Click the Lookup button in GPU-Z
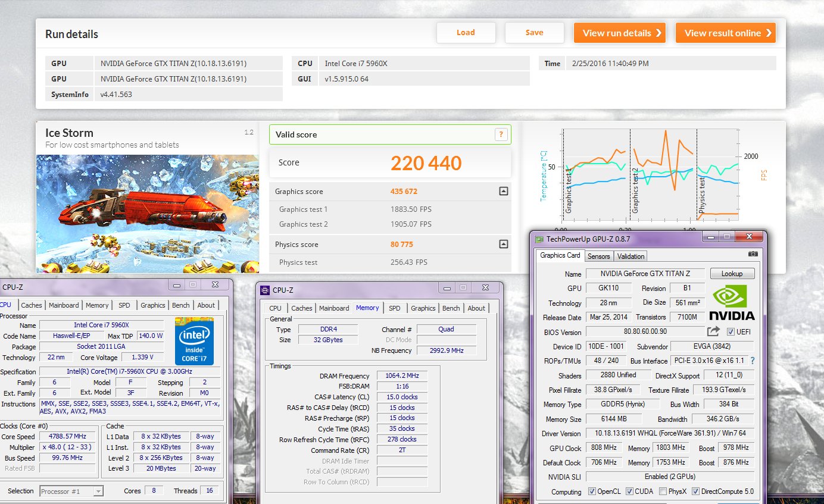Screen dimensions: 824x504 [732, 274]
